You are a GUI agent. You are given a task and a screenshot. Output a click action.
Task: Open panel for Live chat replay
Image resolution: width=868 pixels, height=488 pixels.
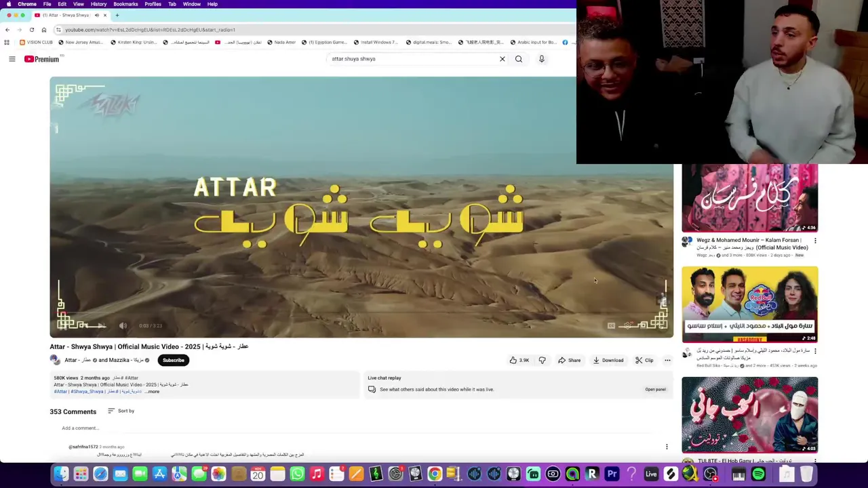[x=655, y=390]
